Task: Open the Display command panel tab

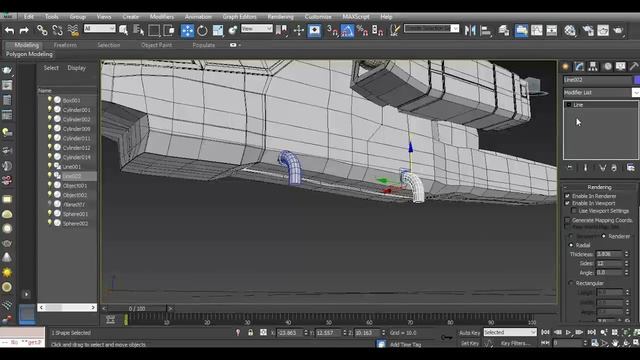Action: pyautogui.click(x=621, y=67)
